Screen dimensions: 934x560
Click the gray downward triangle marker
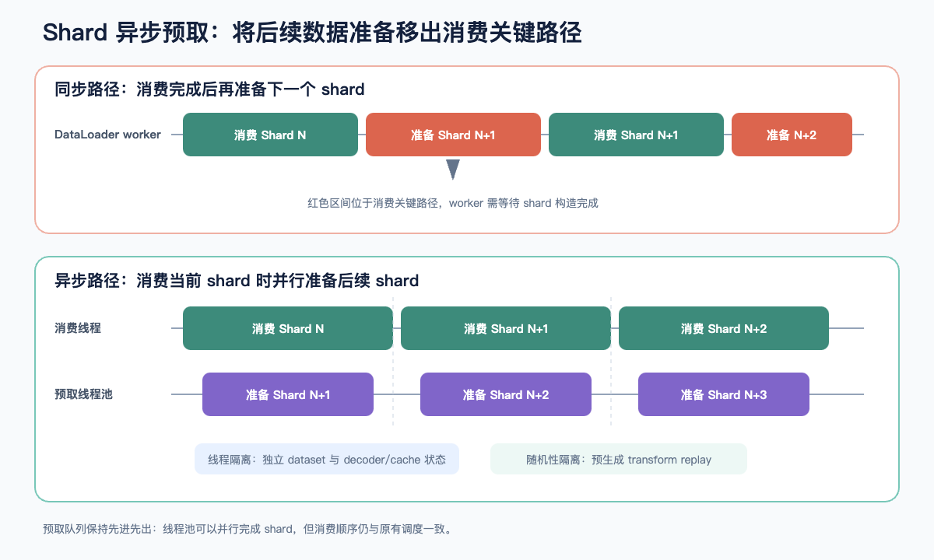(x=453, y=170)
